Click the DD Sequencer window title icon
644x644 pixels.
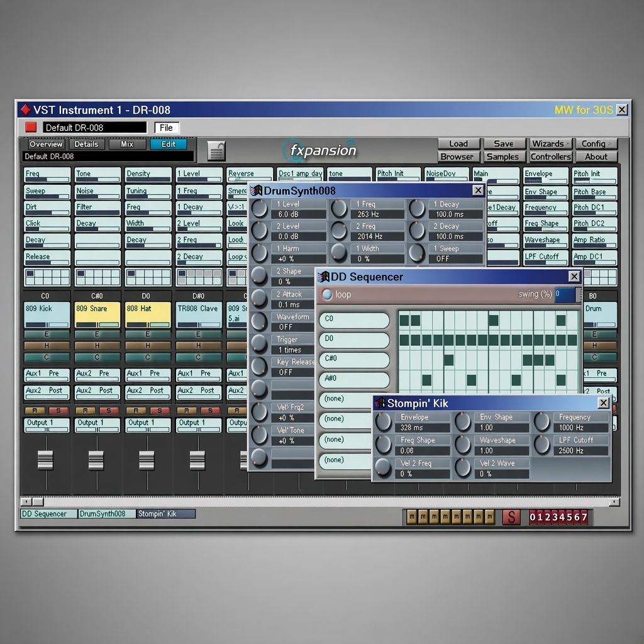point(324,277)
